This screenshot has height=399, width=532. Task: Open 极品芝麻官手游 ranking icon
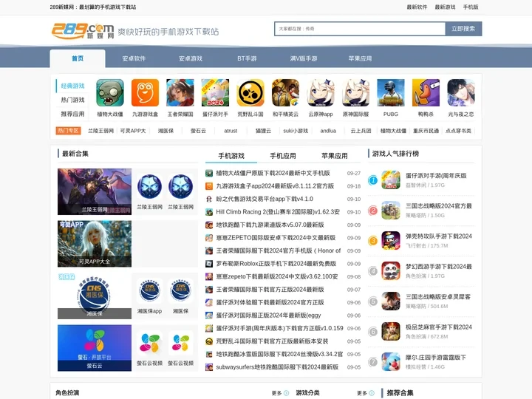391,332
